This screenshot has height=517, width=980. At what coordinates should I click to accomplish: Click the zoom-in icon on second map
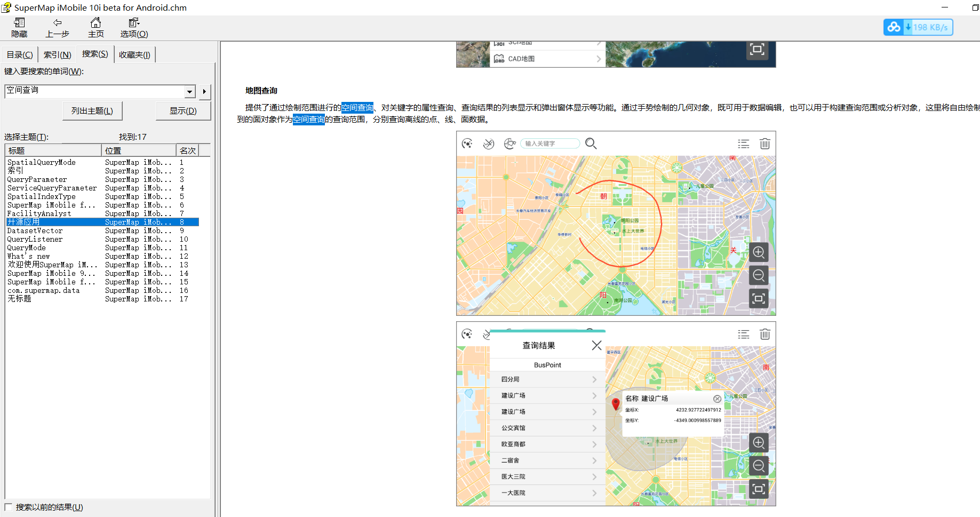[x=759, y=442]
